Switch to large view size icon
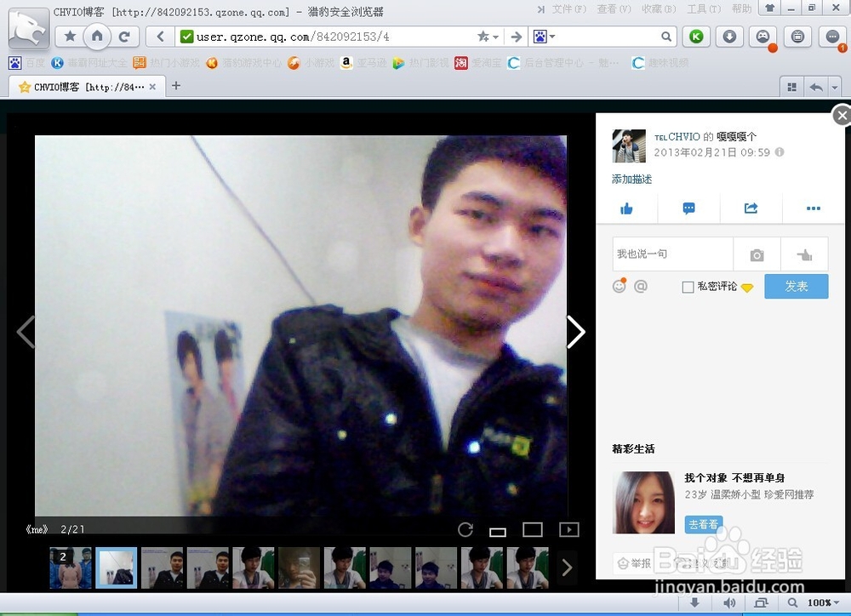The width and height of the screenshot is (851, 616). pyautogui.click(x=533, y=530)
